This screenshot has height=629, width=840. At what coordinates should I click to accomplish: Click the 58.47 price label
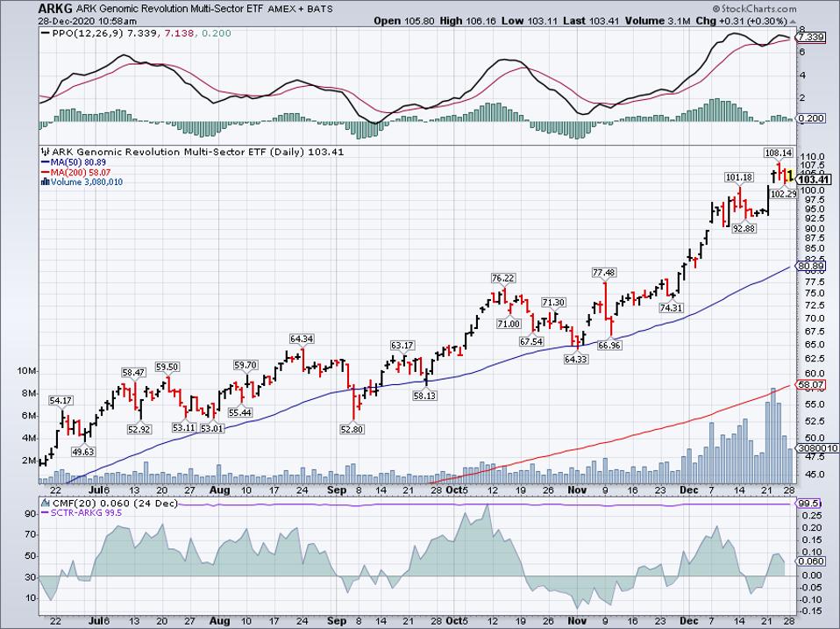[x=133, y=372]
